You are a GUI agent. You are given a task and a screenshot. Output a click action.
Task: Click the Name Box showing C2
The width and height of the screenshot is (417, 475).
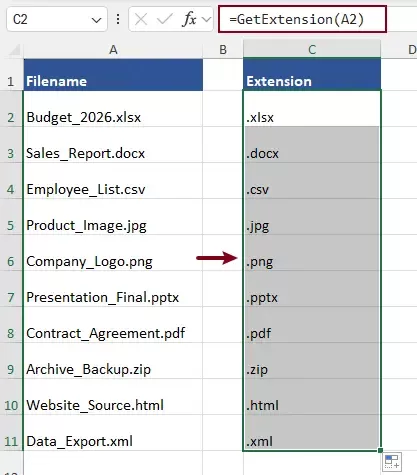57,19
